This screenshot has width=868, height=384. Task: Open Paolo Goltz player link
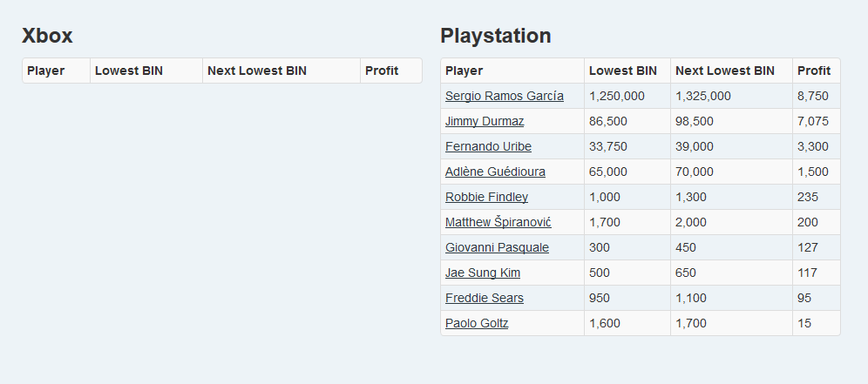477,323
